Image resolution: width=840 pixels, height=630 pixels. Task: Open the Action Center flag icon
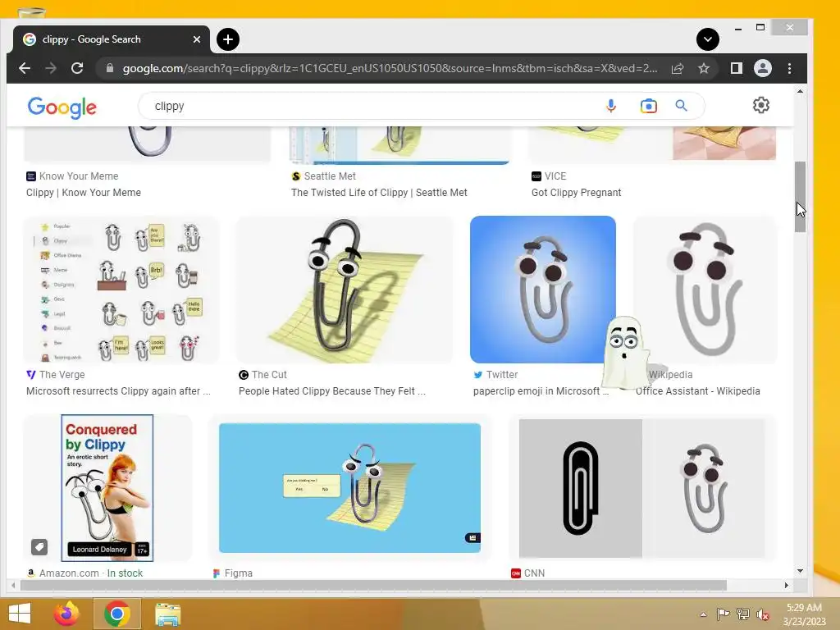click(724, 614)
